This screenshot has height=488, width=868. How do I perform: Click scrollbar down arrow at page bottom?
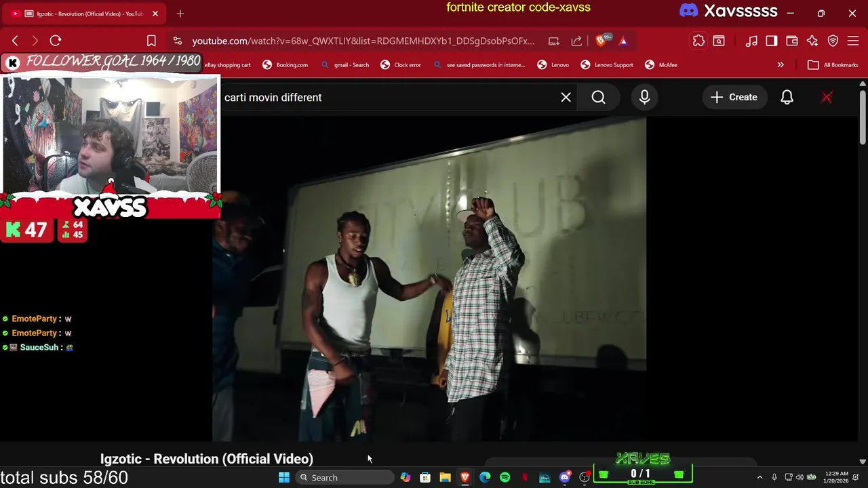(863, 462)
